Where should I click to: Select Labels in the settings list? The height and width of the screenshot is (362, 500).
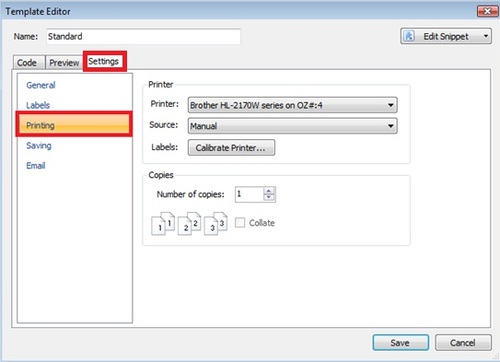[38, 105]
